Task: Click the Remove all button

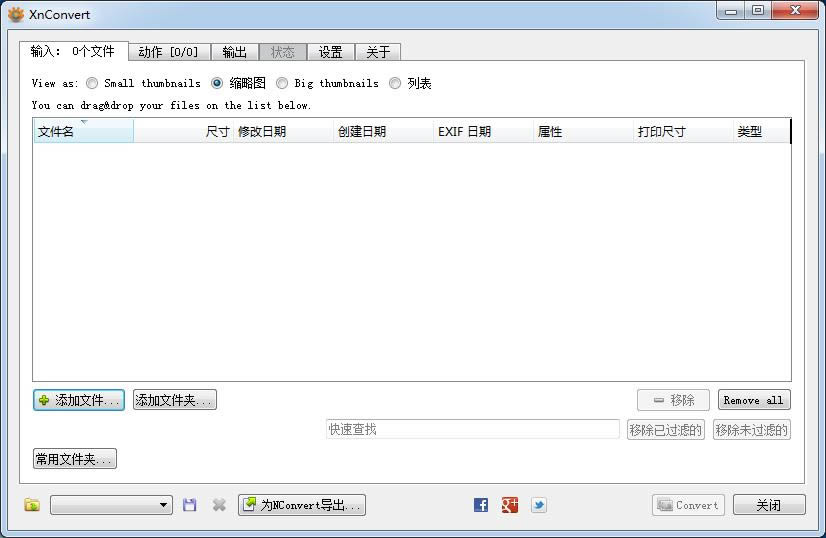Action: [x=754, y=400]
